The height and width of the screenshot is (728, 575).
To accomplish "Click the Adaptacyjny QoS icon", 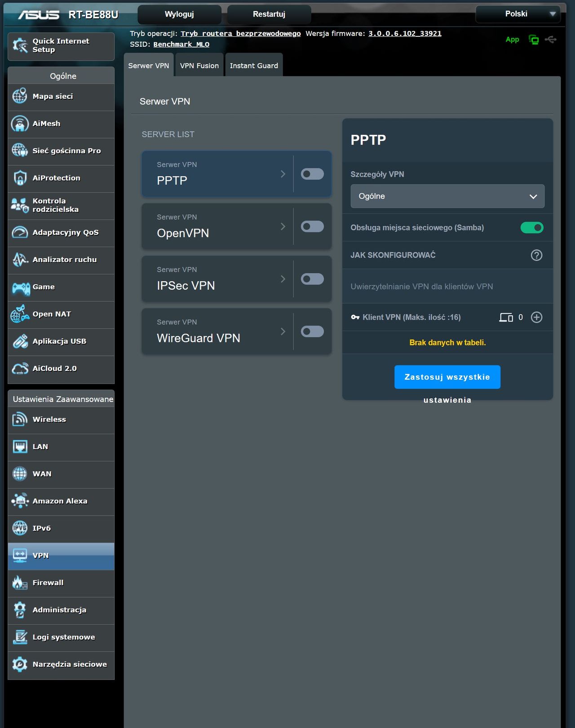I will coord(20,232).
